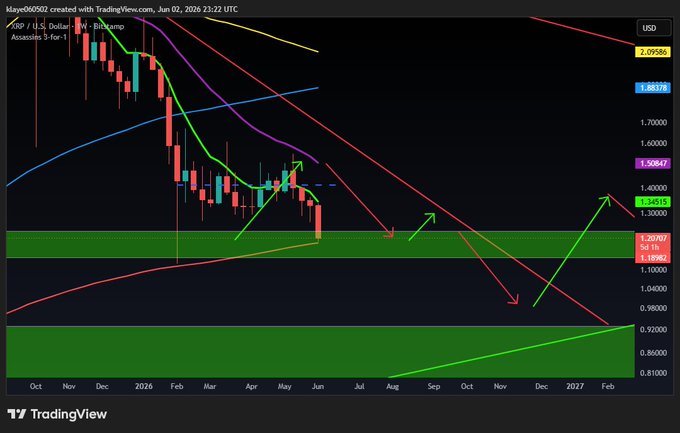Screen dimensions: 680x433
Task: Click 1.04000 on the price axis
Action: [654, 289]
